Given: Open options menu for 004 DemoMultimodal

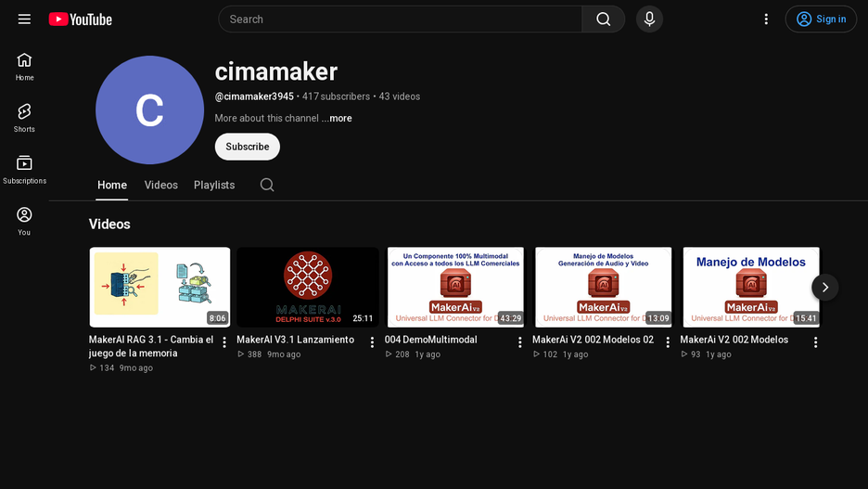Looking at the screenshot, I should point(520,342).
